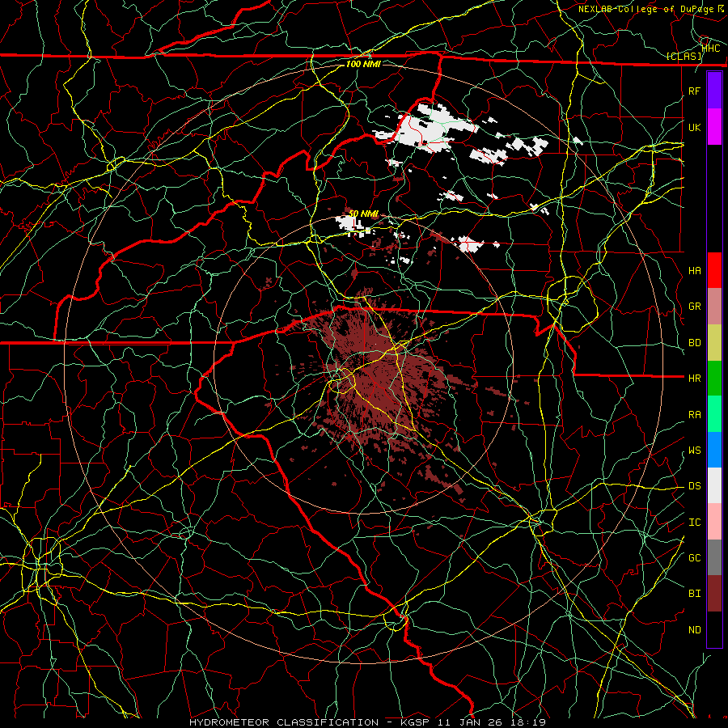Click the '100 NMI' range ring label
This screenshot has width=728, height=728.
click(x=363, y=64)
